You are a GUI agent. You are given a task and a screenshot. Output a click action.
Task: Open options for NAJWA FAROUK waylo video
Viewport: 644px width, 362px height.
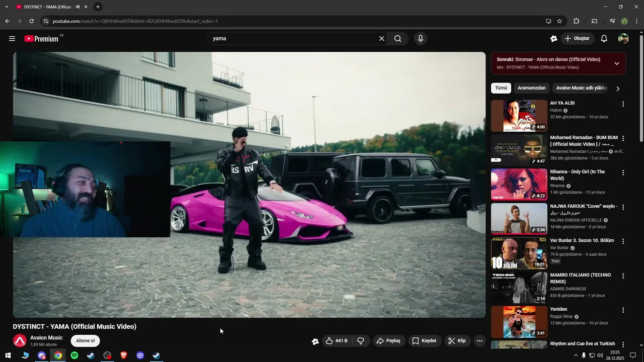click(x=623, y=207)
